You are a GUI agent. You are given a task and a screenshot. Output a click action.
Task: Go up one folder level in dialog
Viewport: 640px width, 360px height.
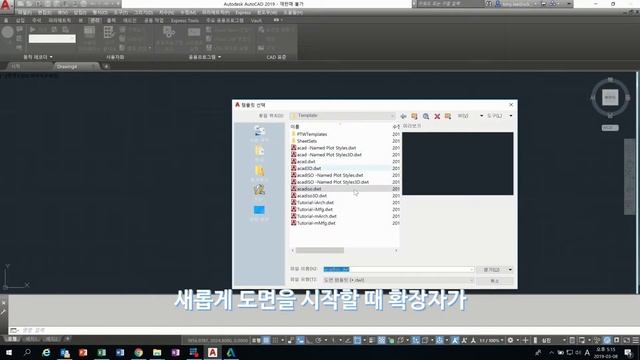[x=414, y=116]
